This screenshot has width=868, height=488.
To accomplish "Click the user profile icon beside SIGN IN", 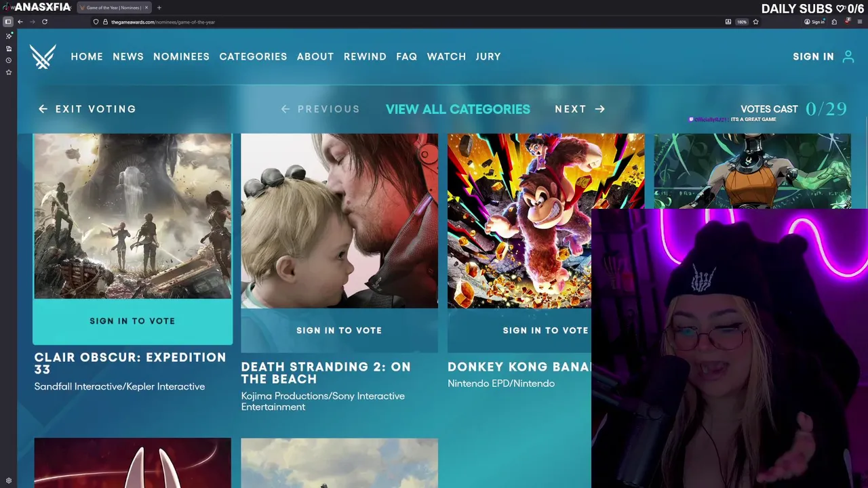I will [x=848, y=57].
